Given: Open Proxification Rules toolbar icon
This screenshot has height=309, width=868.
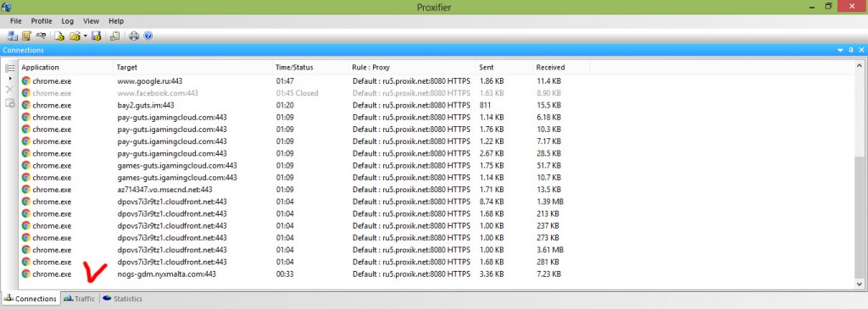Looking at the screenshot, I should [x=25, y=36].
